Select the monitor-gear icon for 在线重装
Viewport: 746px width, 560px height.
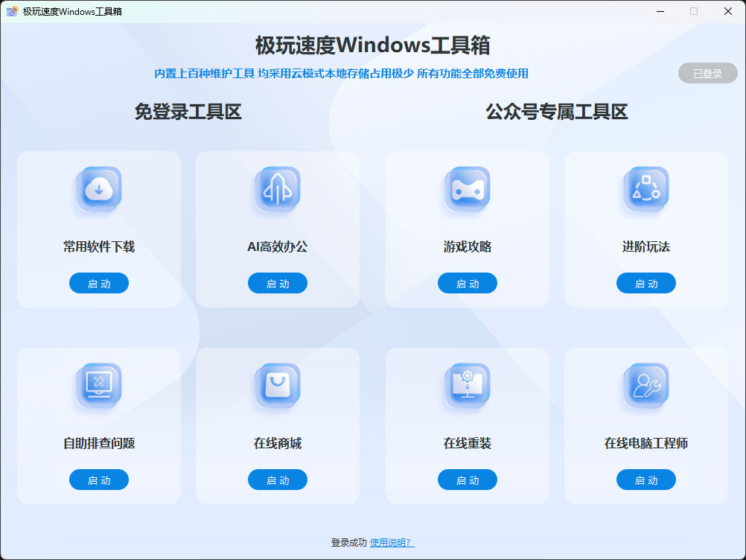[x=468, y=386]
